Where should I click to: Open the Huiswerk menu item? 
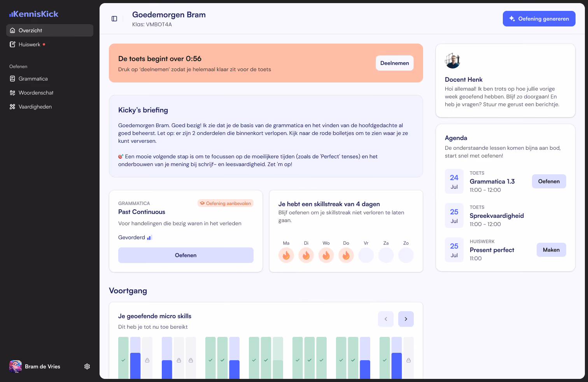tap(50, 44)
